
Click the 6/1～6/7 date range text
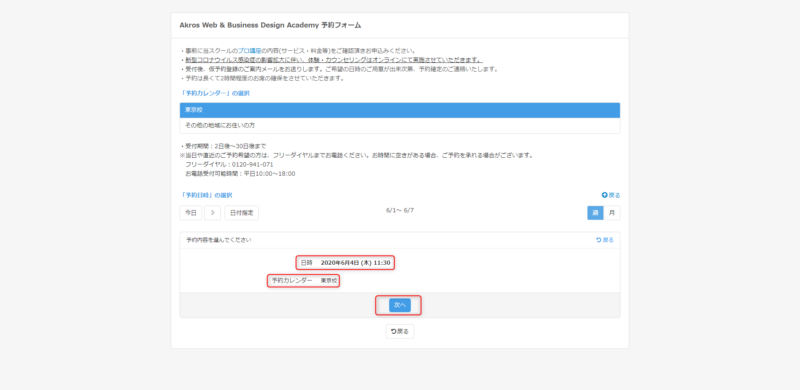400,210
